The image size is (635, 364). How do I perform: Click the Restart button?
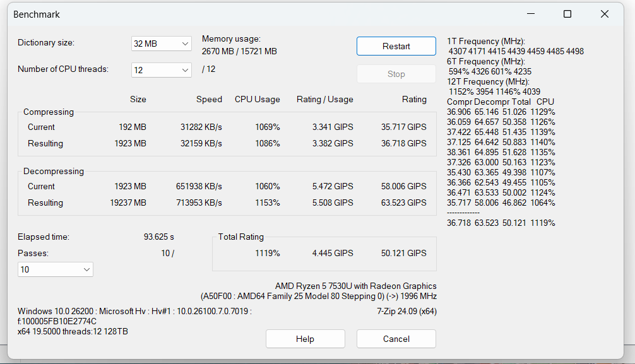pyautogui.click(x=396, y=46)
